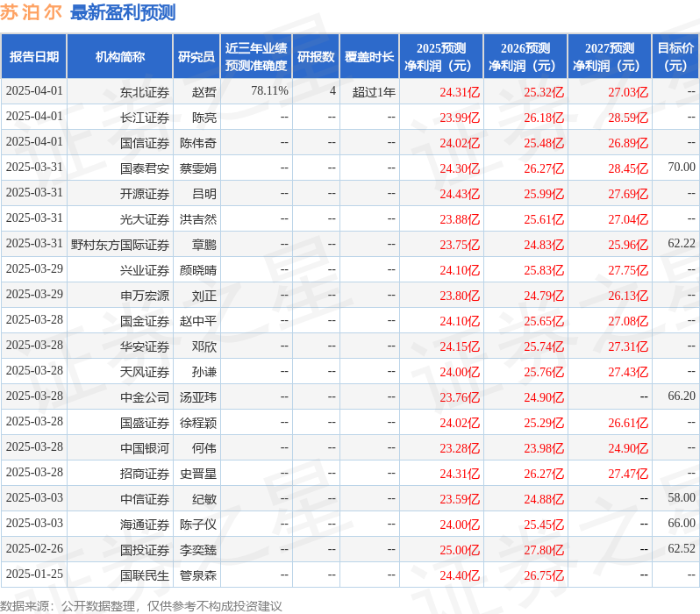Click the 近三年业绩预测准确度 column header
This screenshot has height=614, width=700.
(256, 57)
